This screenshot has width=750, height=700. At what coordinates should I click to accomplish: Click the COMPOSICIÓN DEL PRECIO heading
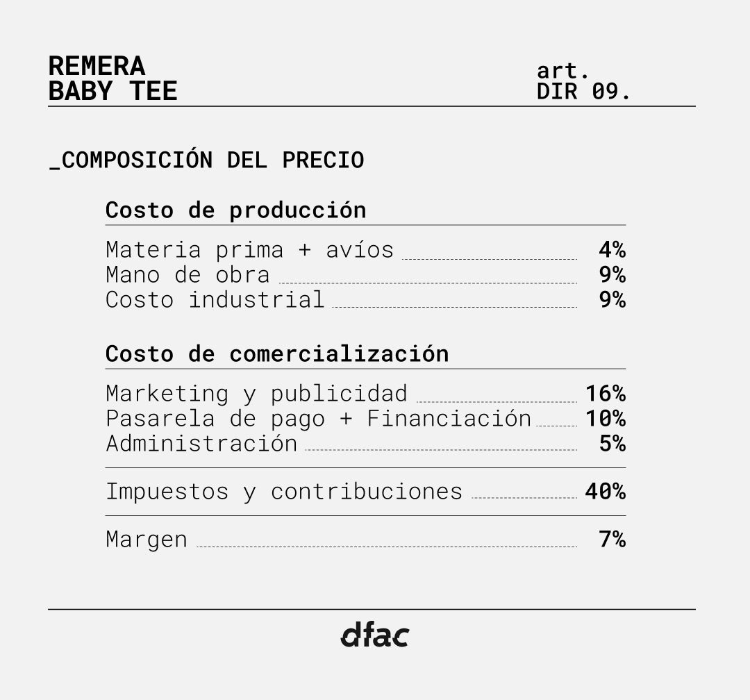(x=207, y=160)
